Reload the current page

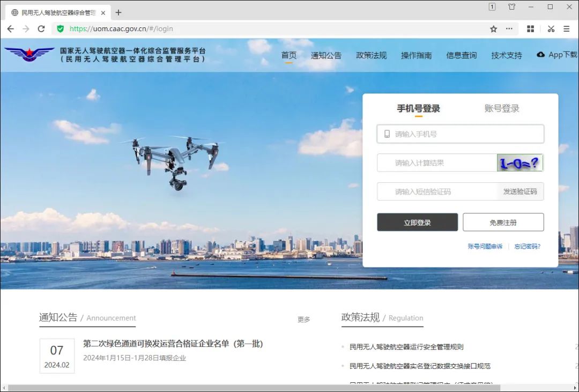41,29
